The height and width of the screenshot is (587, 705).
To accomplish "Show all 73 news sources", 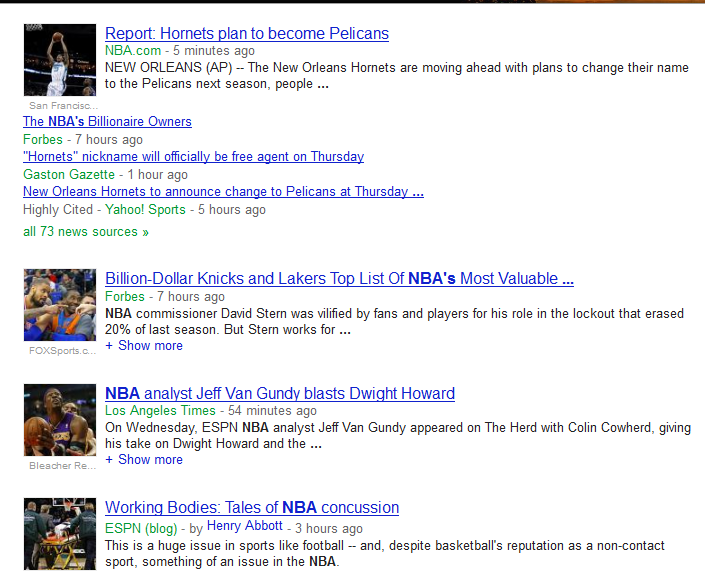I will click(86, 231).
